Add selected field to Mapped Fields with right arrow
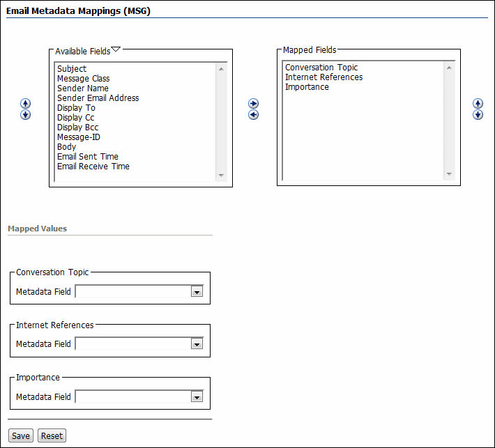This screenshot has height=448, width=495. 253,104
